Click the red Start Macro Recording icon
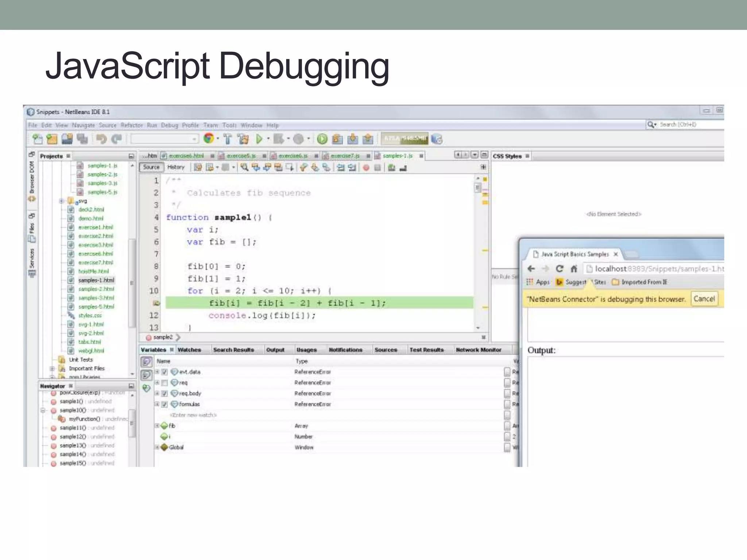The height and width of the screenshot is (560, 747). (x=366, y=168)
